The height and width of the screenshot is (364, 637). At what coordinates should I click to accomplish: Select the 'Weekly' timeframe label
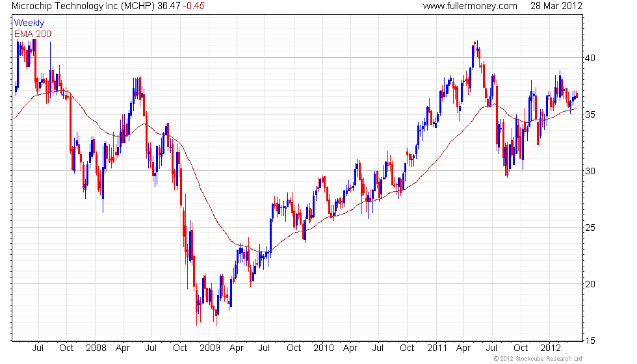(29, 23)
